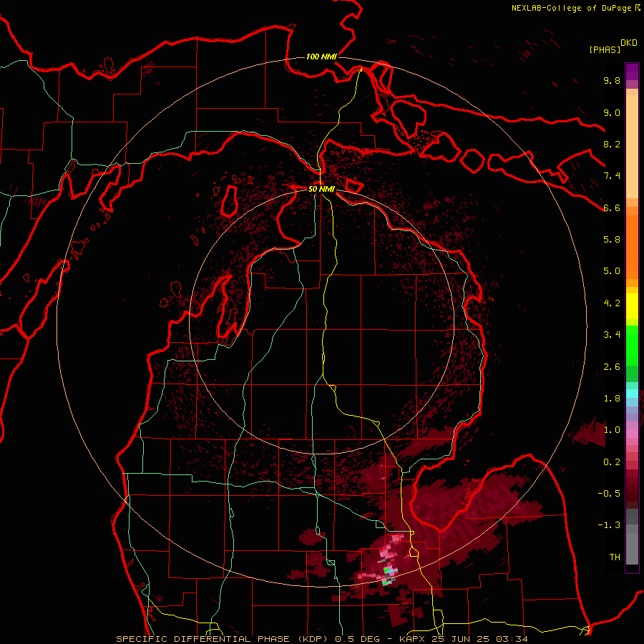
Task: Click the 6.6 scale value
Action: [x=612, y=208]
